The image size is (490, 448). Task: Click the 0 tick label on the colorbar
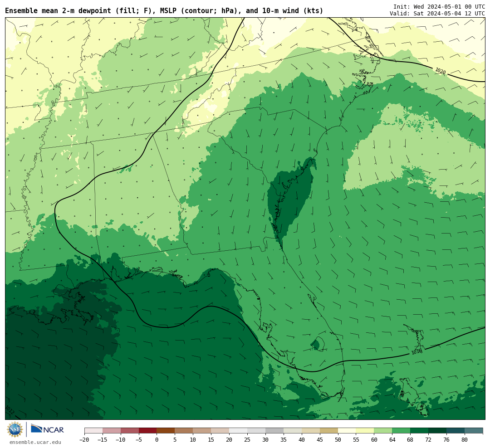click(157, 439)
